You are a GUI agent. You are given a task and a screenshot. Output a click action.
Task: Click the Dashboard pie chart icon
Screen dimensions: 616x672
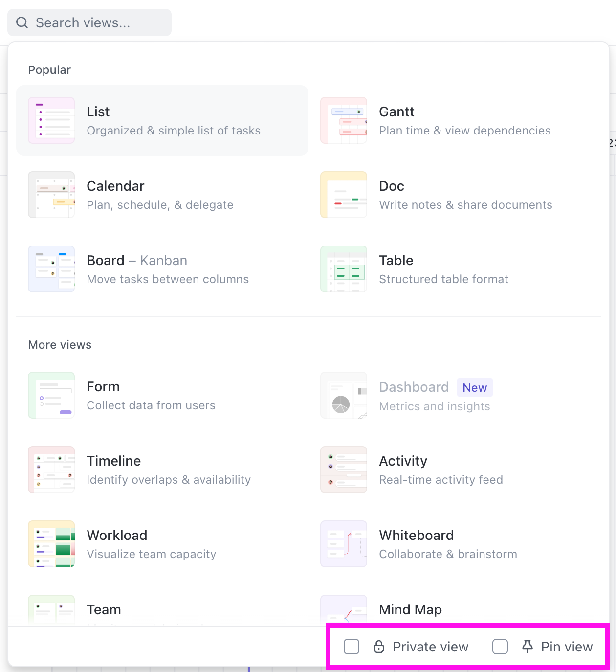344,395
